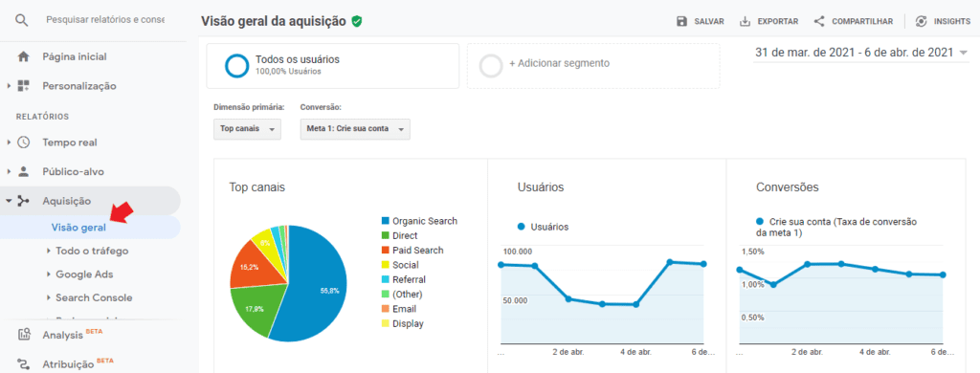Click the Todos os usuários blue circle
The width and height of the screenshot is (980, 373).
pyautogui.click(x=237, y=66)
